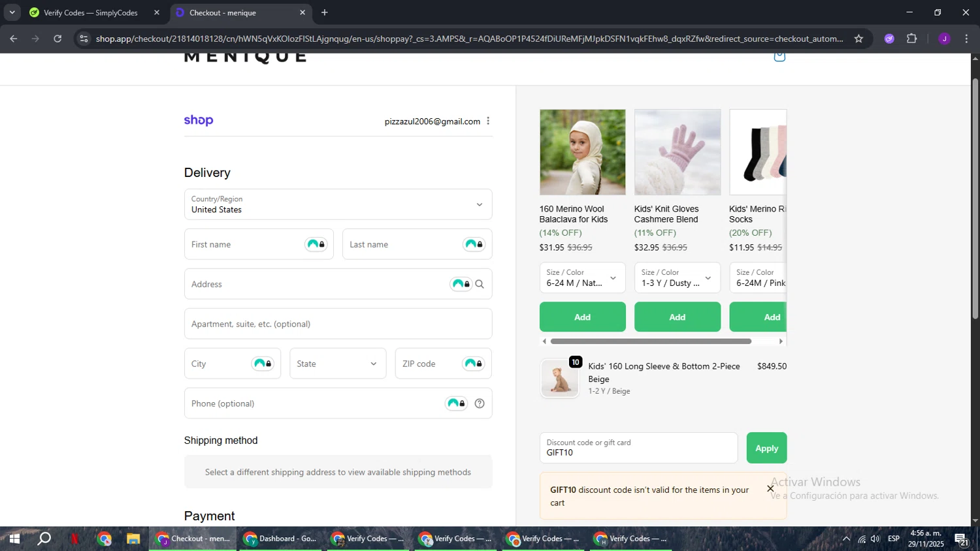
Task: Go back with browser back arrow
Action: coord(14,39)
